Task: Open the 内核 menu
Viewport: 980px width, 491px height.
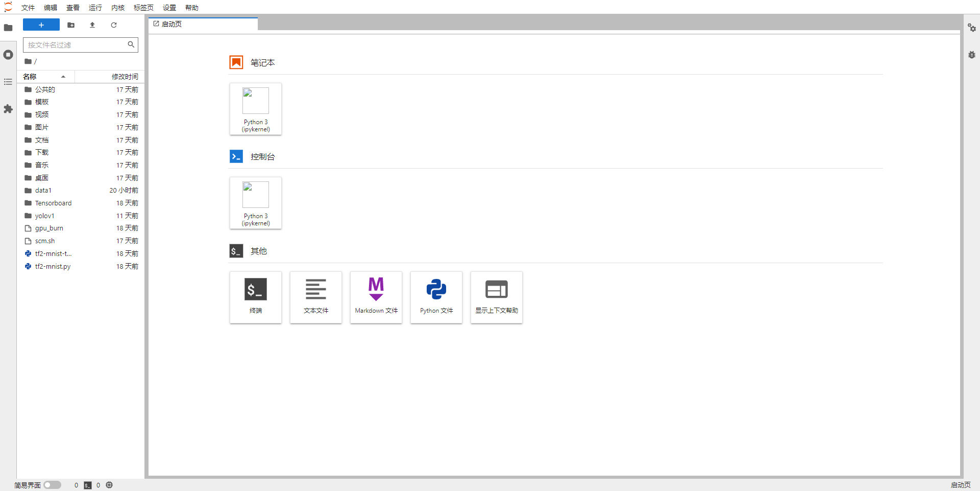Action: coord(118,8)
